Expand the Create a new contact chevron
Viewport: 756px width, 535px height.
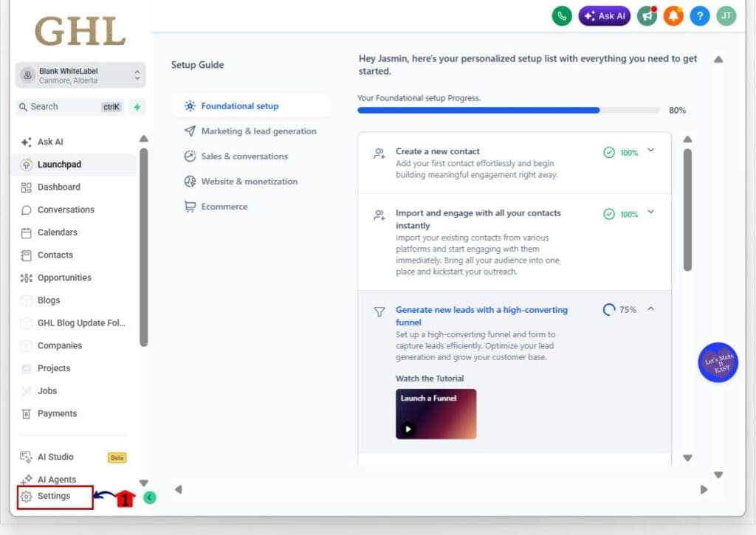pyautogui.click(x=651, y=150)
